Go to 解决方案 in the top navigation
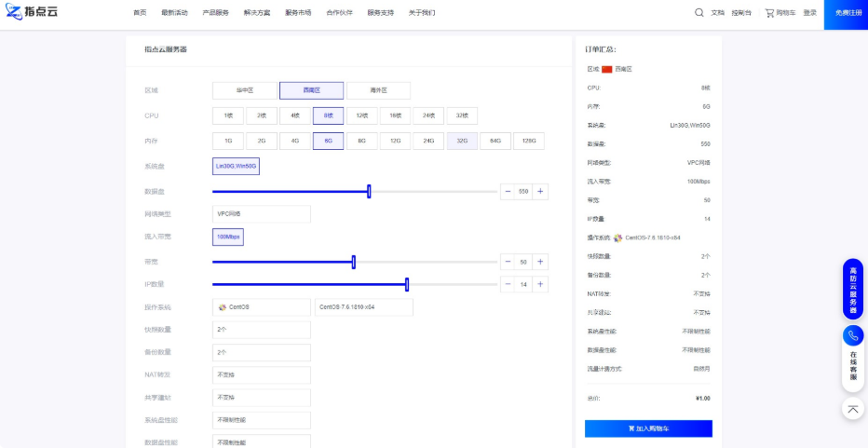 pos(257,13)
